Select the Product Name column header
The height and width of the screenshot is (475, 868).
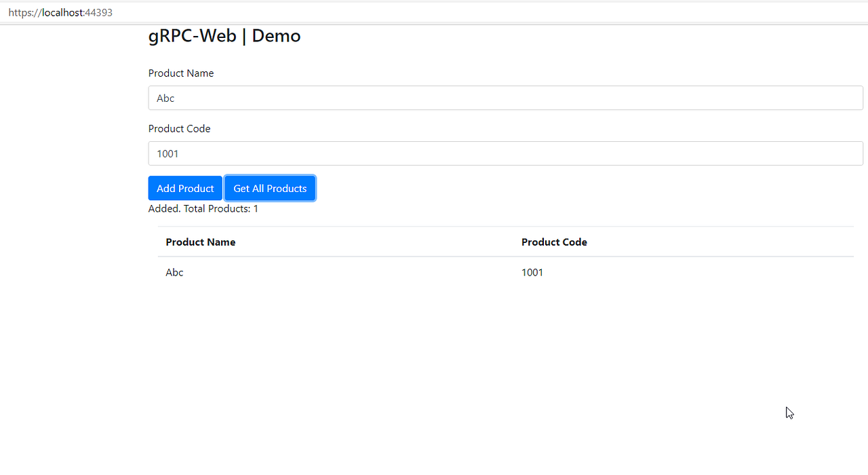(x=201, y=242)
